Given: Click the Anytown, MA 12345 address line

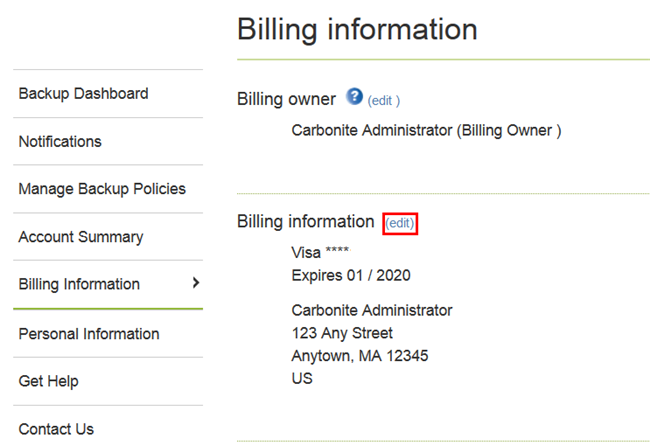Looking at the screenshot, I should (x=361, y=356).
